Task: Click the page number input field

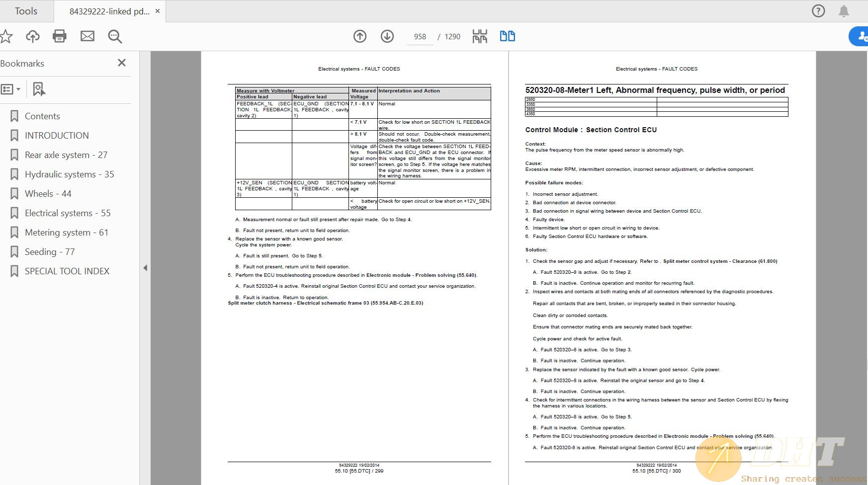Action: pos(420,37)
